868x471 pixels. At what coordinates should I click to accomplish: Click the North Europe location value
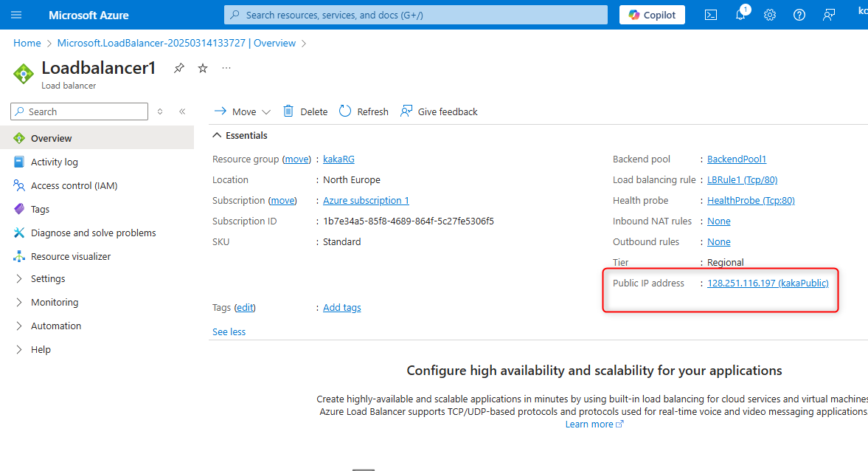point(352,179)
